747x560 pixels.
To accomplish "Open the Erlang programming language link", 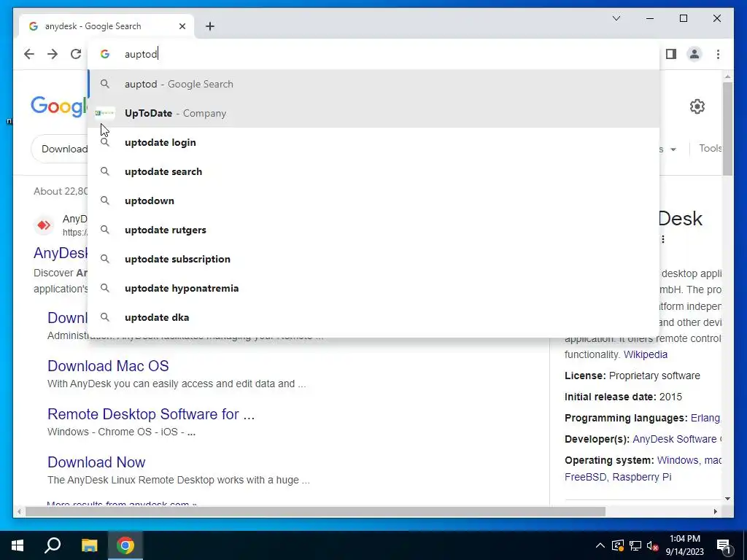I will [x=705, y=418].
